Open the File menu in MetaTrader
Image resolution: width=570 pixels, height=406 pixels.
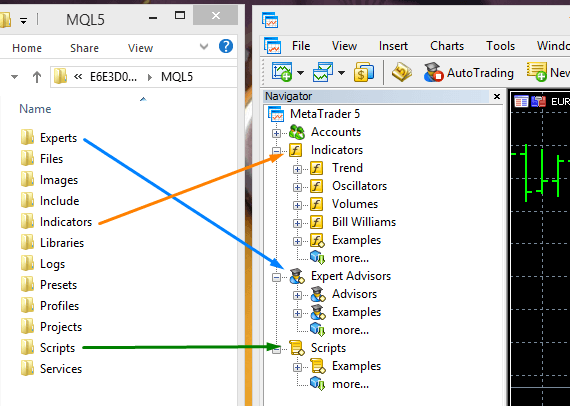[301, 46]
